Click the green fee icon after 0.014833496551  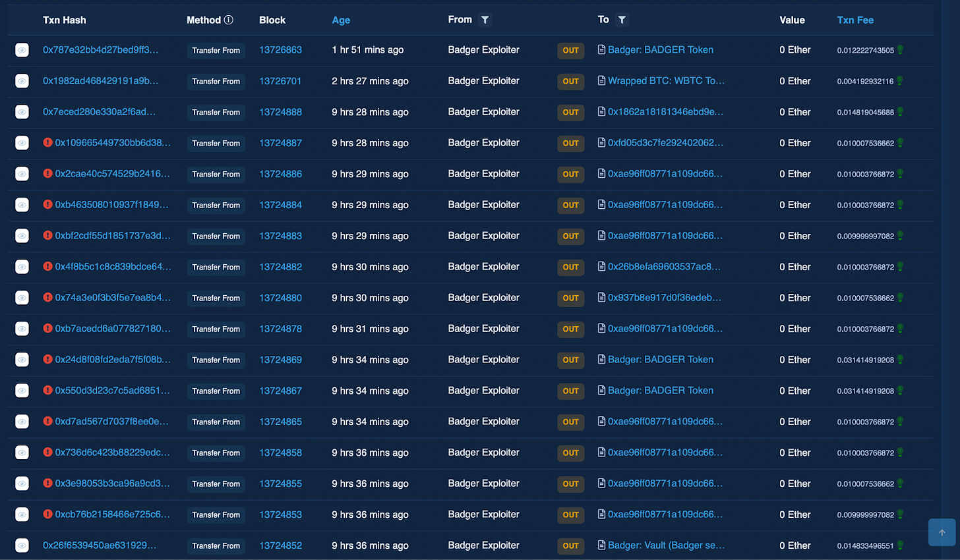(x=900, y=546)
